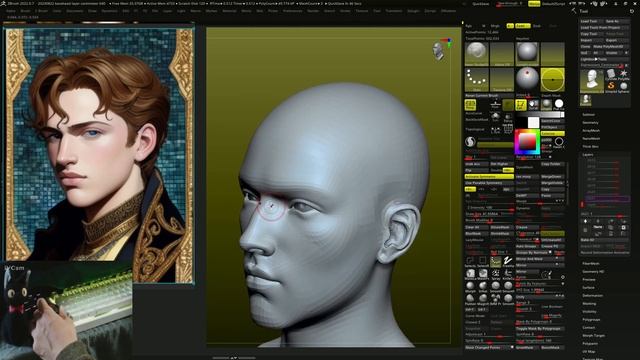This screenshot has height=360, width=640.
Task: Select the white main color swatch
Action: tap(533, 122)
